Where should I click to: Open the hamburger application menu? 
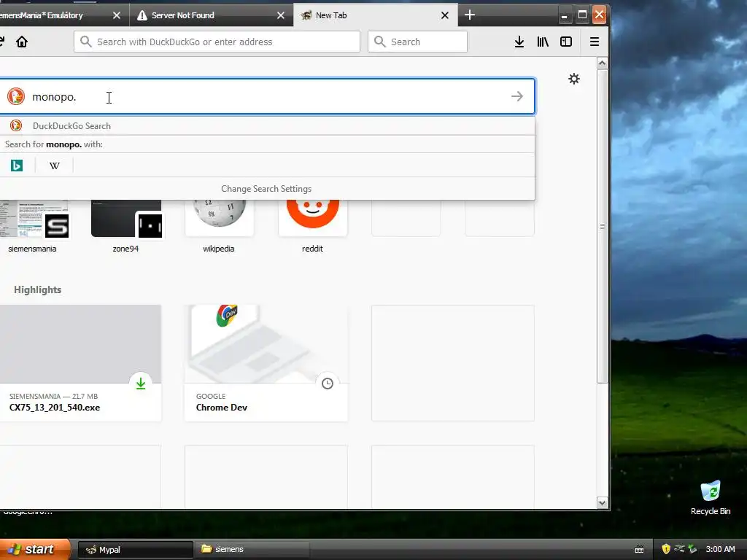594,42
